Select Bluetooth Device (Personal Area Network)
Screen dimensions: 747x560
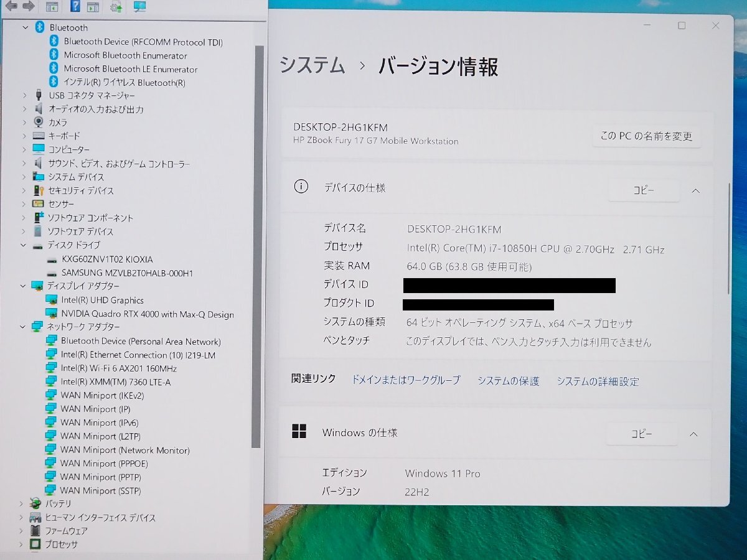click(x=141, y=341)
